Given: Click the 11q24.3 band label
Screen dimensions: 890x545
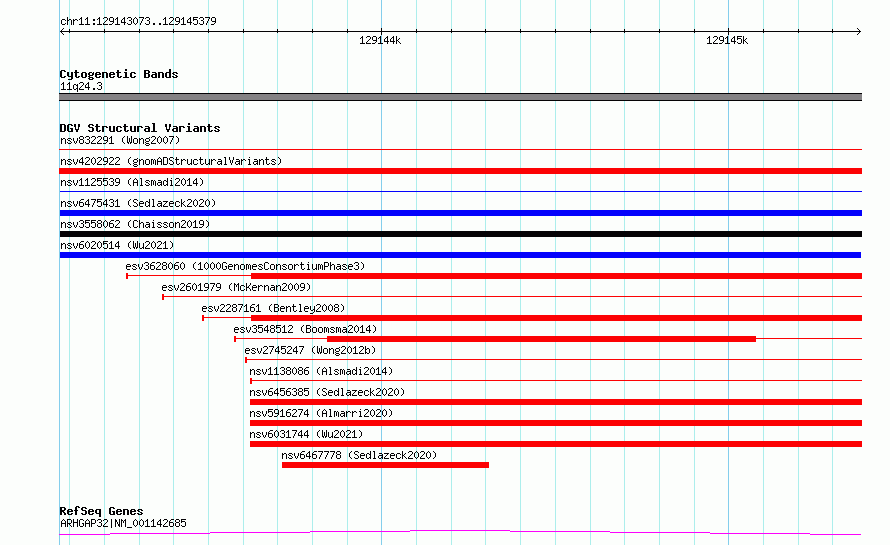Looking at the screenshot, I should (81, 86).
